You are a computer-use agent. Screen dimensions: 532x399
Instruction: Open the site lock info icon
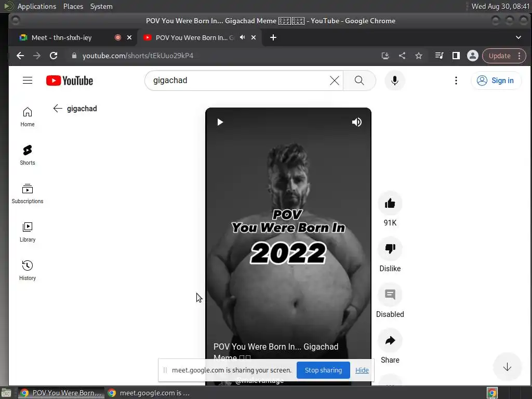74,56
